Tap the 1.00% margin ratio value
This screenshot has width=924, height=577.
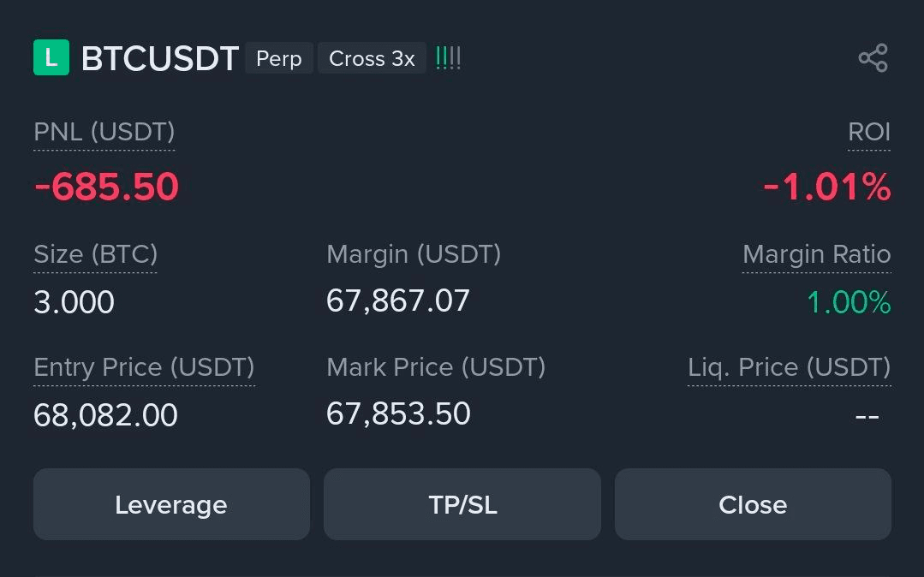(x=849, y=302)
